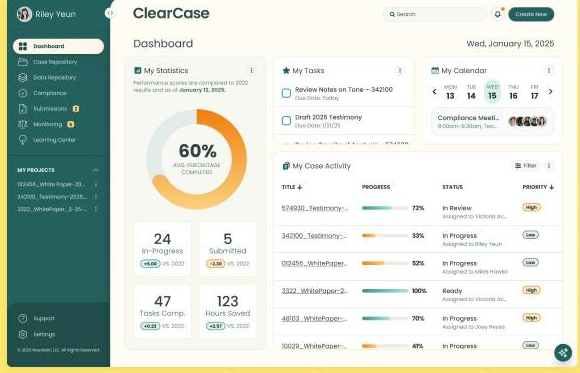Image resolution: width=580 pixels, height=373 pixels.
Task: Open the Dashboard menu item
Action: [58, 46]
